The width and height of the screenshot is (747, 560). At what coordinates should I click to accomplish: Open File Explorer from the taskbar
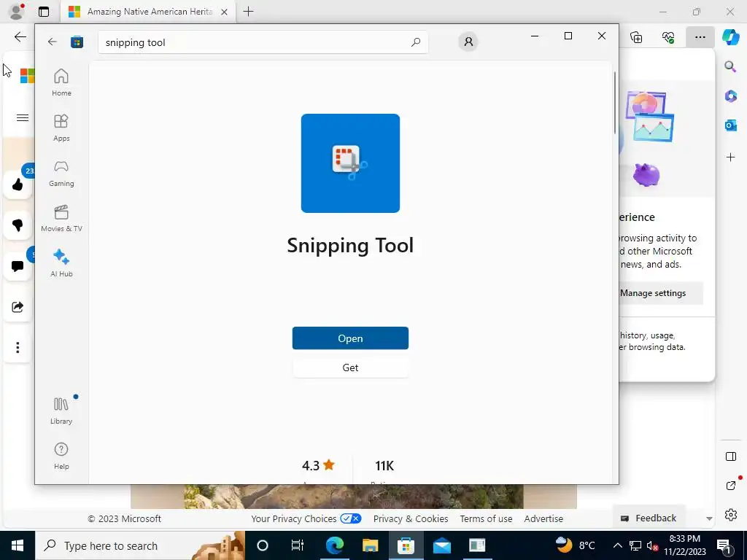point(370,545)
